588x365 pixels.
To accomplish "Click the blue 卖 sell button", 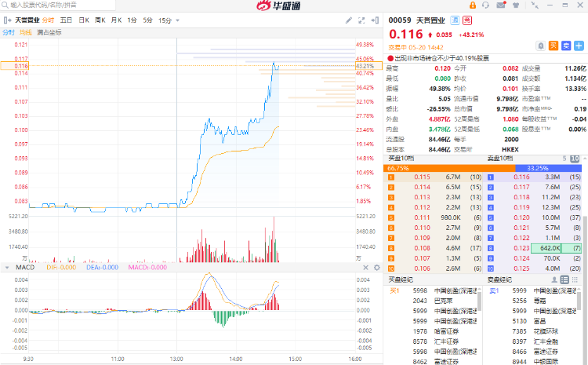I will [x=566, y=46].
